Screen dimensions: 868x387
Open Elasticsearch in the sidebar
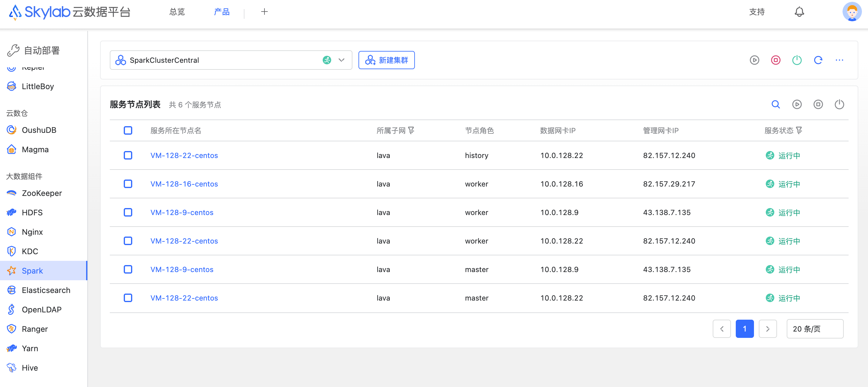coord(44,290)
